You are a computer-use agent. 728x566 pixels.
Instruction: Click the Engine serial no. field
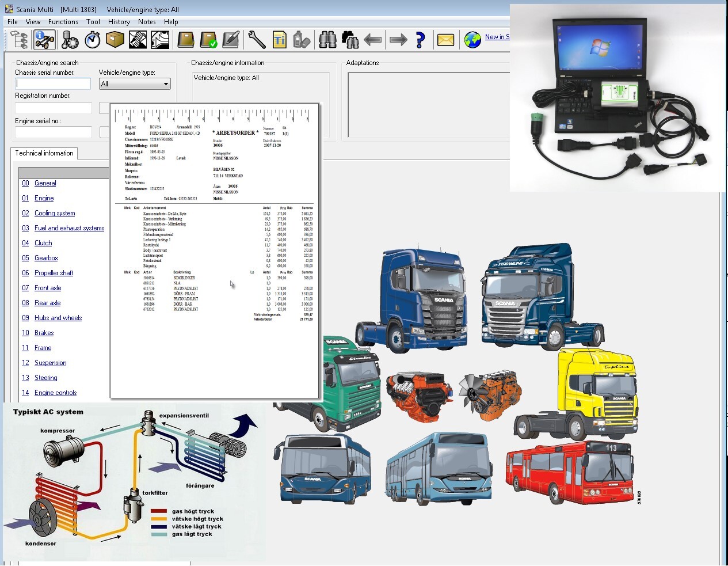(x=54, y=132)
